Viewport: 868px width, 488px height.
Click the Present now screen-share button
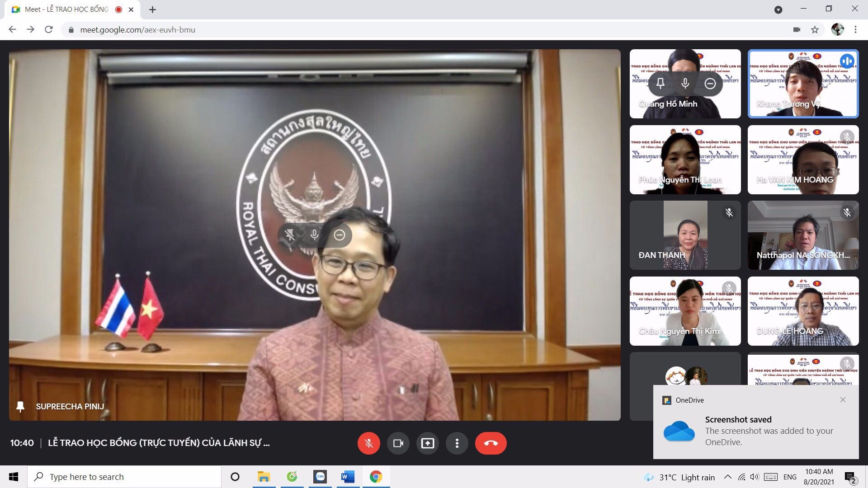pyautogui.click(x=428, y=443)
